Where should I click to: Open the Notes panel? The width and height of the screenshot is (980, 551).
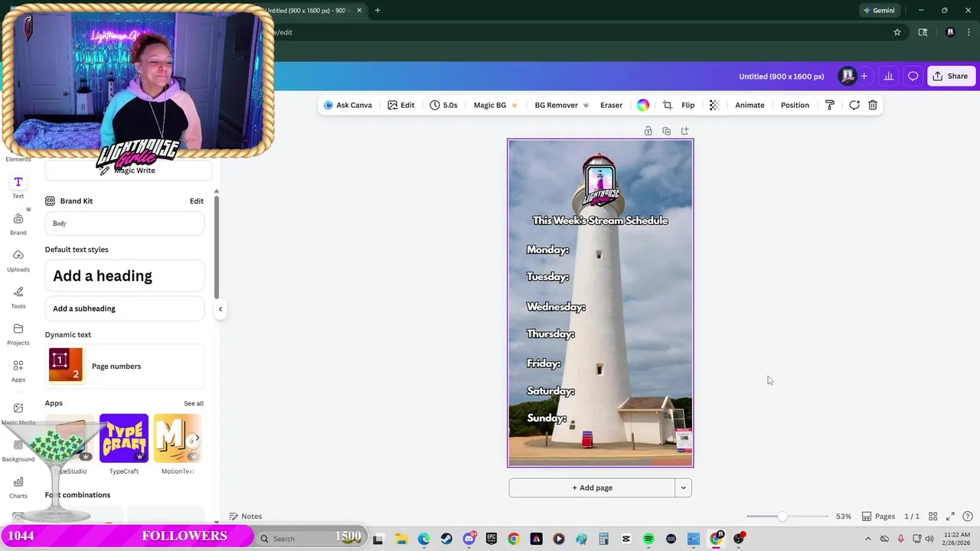coord(245,517)
